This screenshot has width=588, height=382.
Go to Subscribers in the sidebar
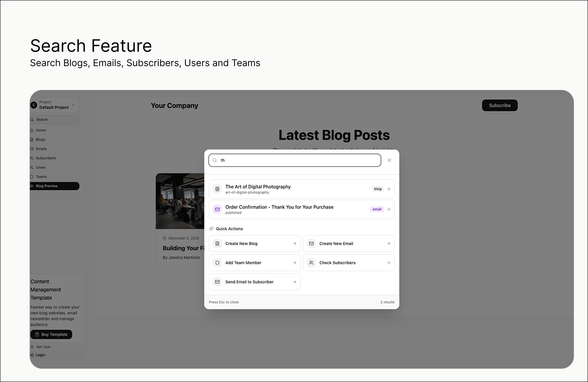pyautogui.click(x=45, y=158)
